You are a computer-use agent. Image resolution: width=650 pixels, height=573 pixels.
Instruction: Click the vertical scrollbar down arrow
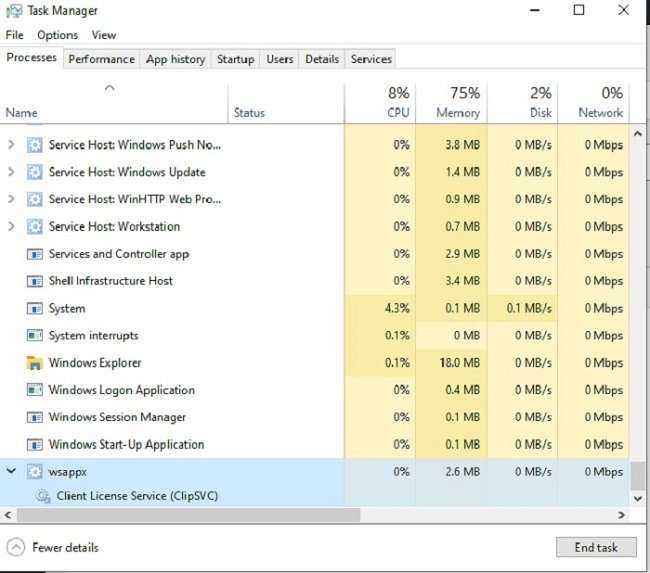pos(638,499)
